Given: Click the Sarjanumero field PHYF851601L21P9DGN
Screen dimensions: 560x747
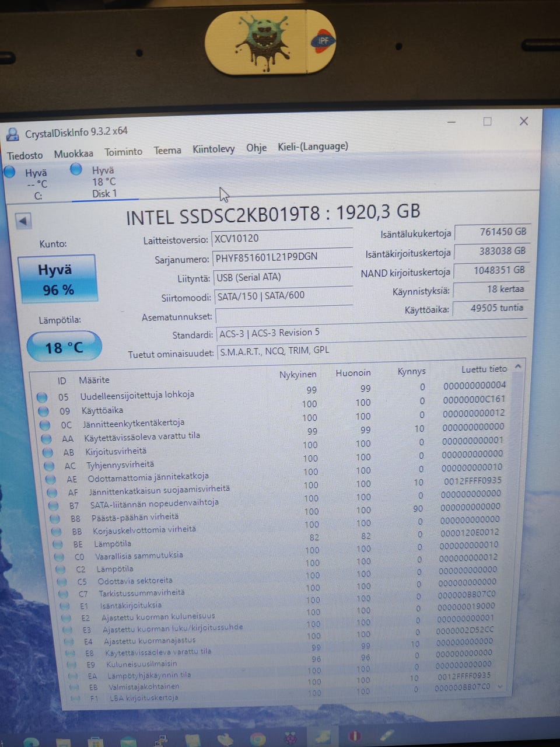Looking at the screenshot, I should (282, 257).
